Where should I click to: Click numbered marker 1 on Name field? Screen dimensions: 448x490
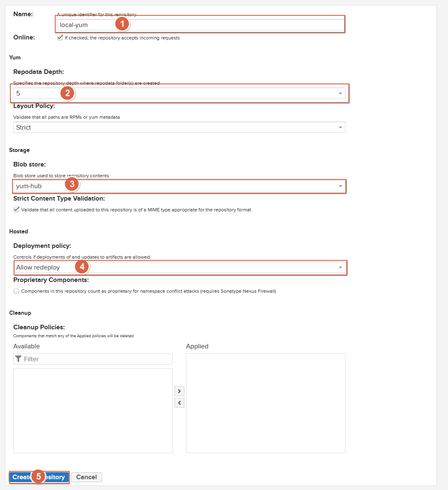[122, 24]
